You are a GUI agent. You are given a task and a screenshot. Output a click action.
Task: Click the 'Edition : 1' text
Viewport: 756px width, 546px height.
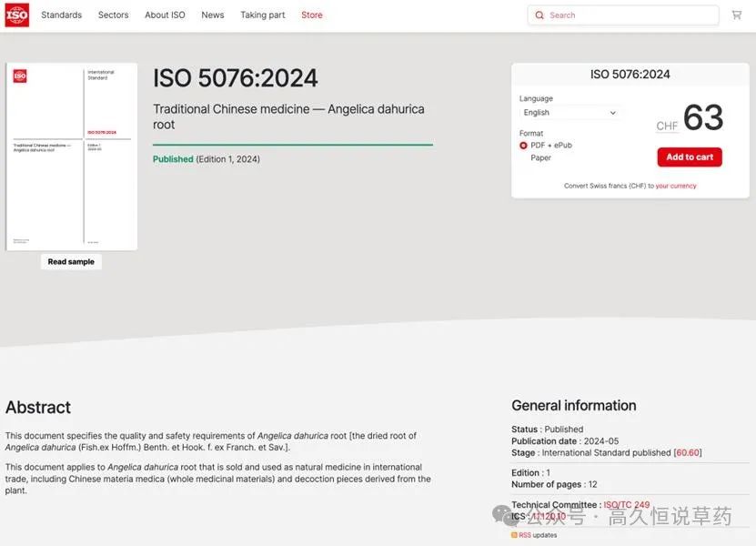[x=531, y=472]
